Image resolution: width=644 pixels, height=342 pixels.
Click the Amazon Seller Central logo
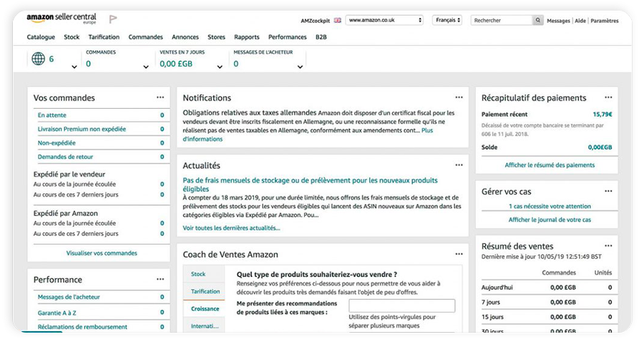[x=62, y=19]
